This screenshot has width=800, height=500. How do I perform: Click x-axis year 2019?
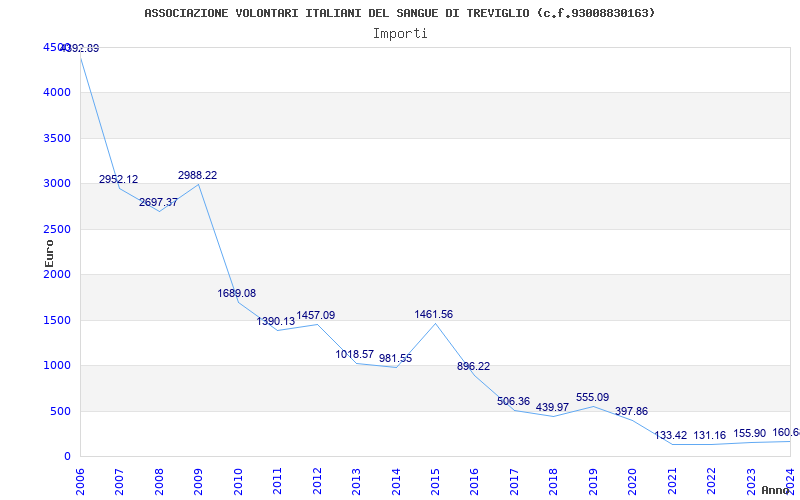pyautogui.click(x=593, y=482)
